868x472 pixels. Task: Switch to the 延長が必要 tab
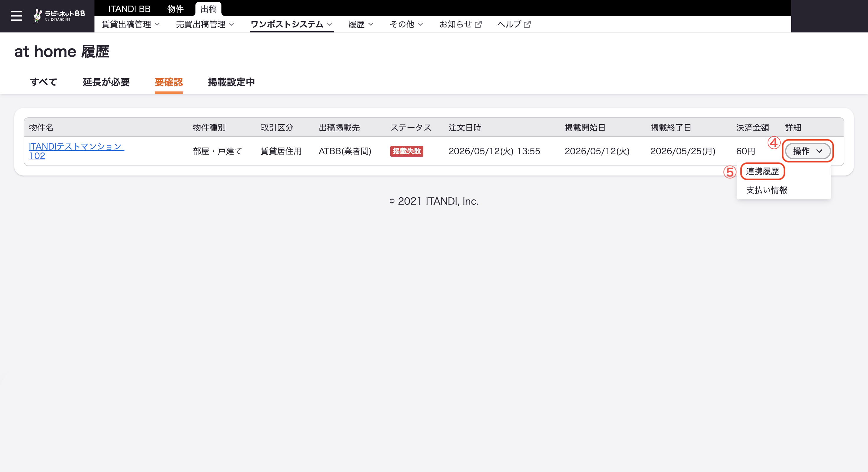(106, 82)
